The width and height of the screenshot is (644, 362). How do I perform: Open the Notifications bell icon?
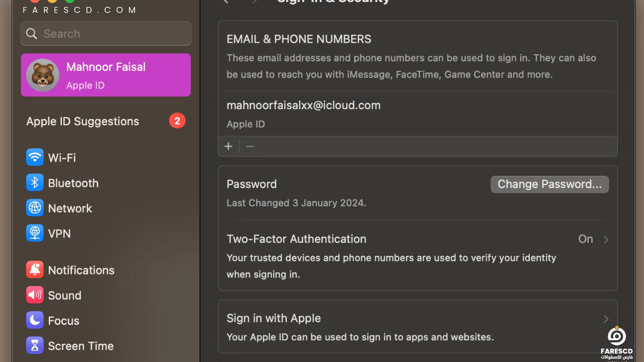(x=35, y=270)
